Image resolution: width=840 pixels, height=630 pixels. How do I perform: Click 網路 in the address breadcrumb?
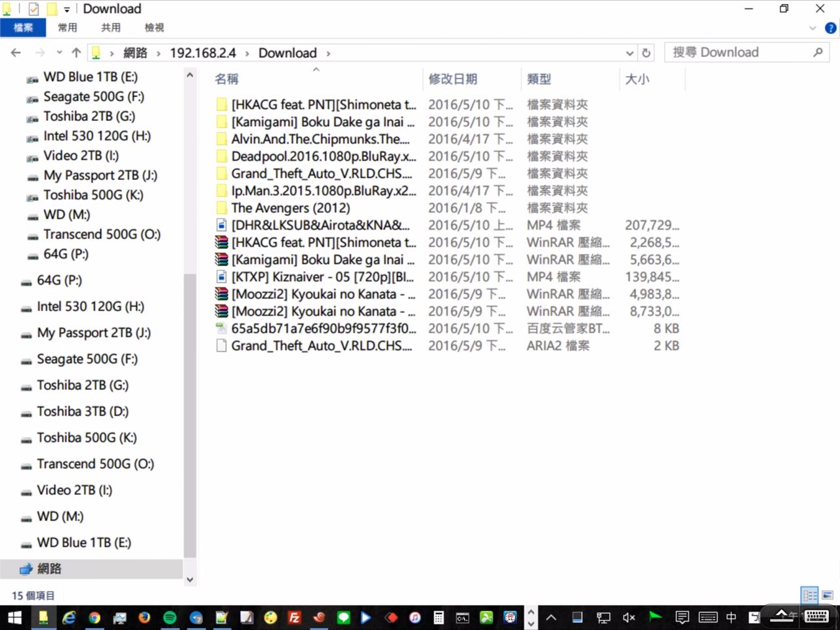pyautogui.click(x=135, y=53)
